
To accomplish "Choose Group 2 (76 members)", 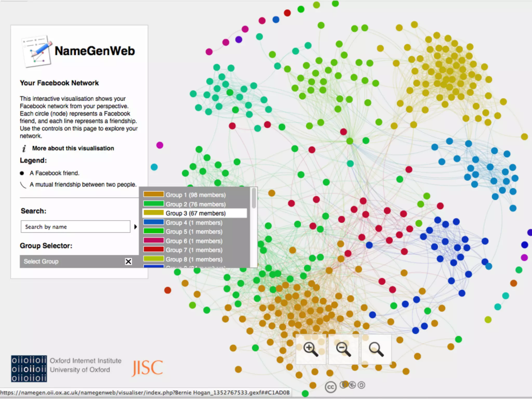I will click(196, 204).
